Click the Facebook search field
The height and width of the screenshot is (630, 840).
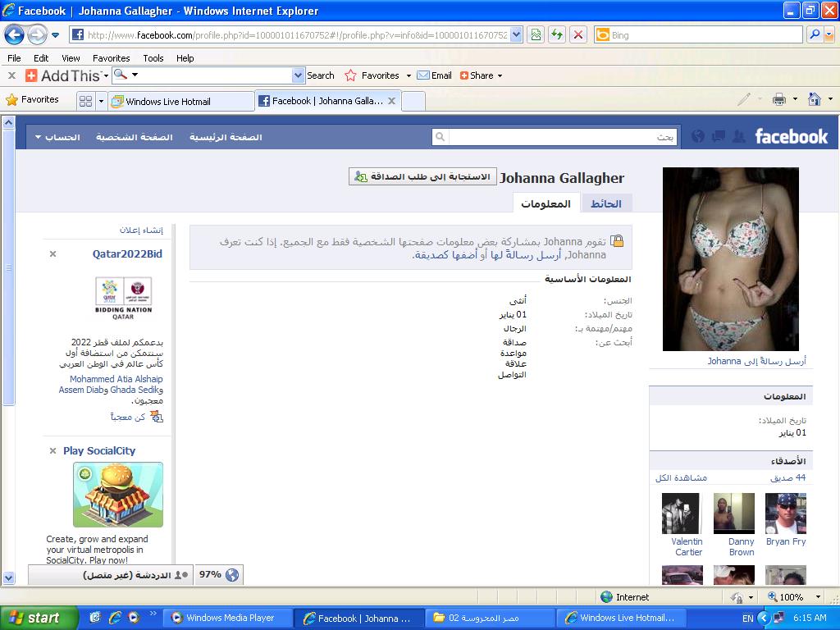(555, 137)
